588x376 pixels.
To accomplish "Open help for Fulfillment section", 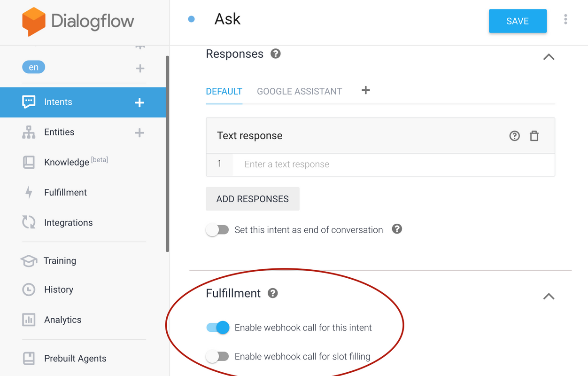I will (272, 293).
